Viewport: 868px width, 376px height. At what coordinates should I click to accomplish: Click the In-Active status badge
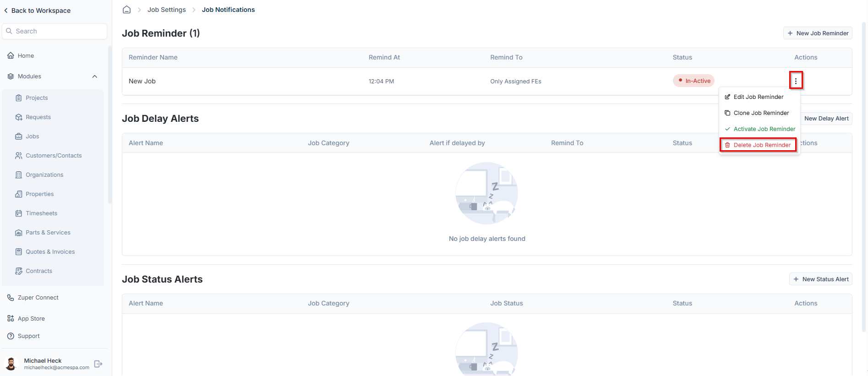[693, 81]
